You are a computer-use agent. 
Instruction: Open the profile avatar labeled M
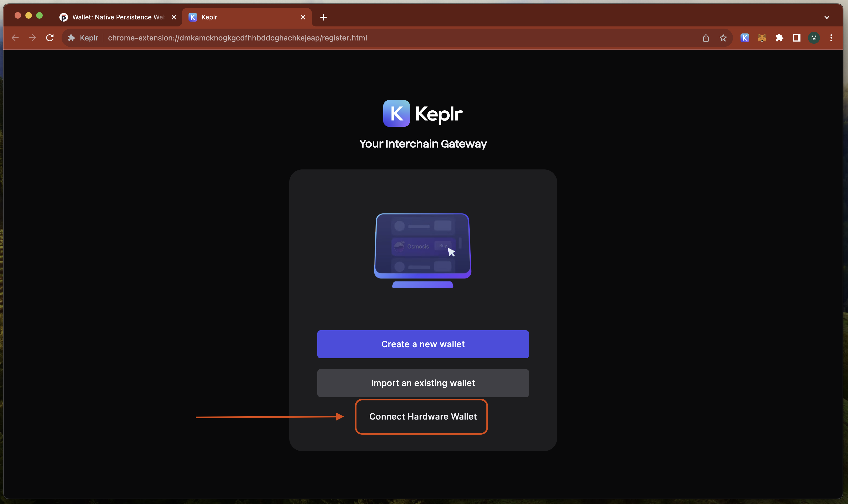pyautogui.click(x=814, y=38)
